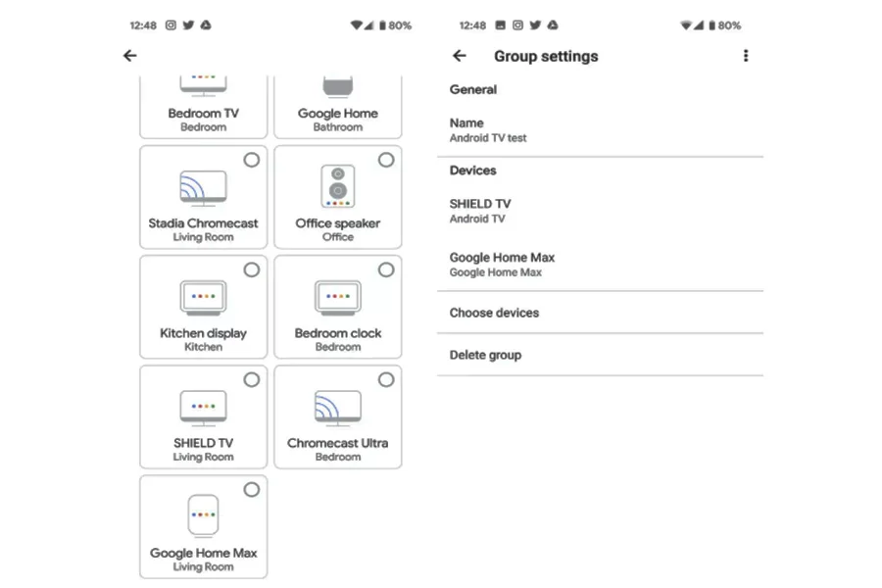Image resolution: width=882 pixels, height=588 pixels.
Task: Edit the group Name Android TV test
Action: (600, 130)
